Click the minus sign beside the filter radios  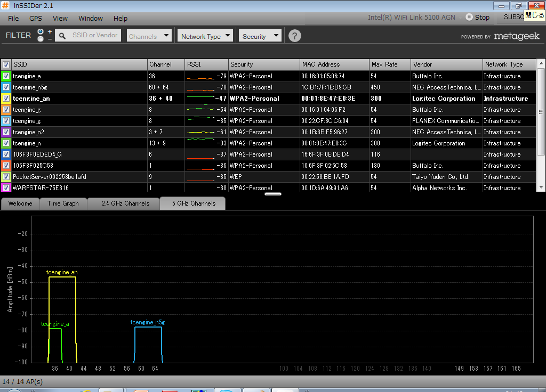[x=50, y=39]
